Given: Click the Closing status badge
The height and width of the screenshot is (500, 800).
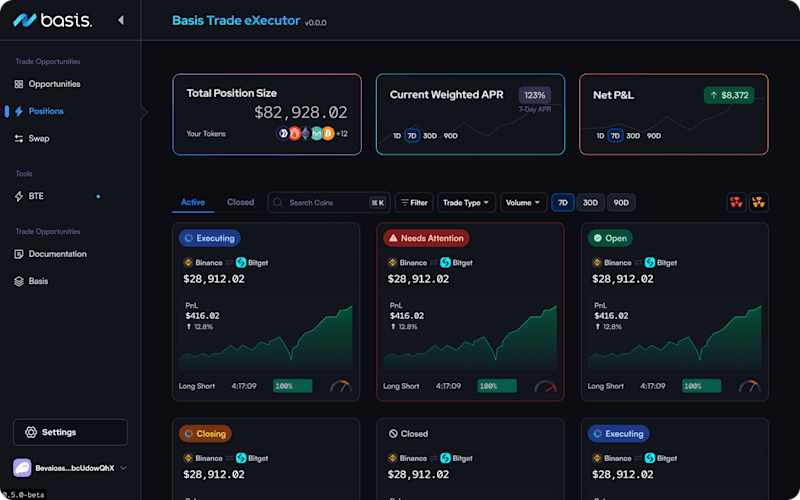Looking at the screenshot, I should point(205,434).
